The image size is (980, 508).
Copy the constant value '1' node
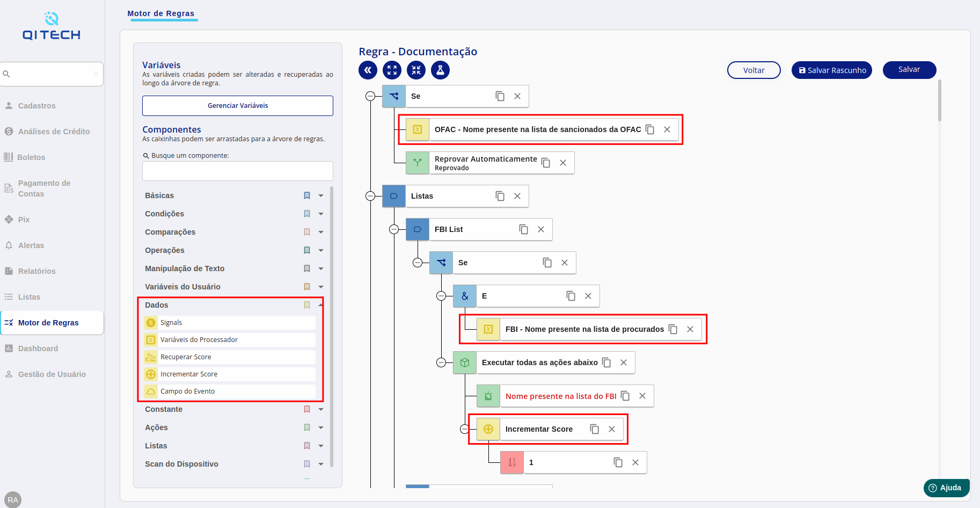coord(618,462)
